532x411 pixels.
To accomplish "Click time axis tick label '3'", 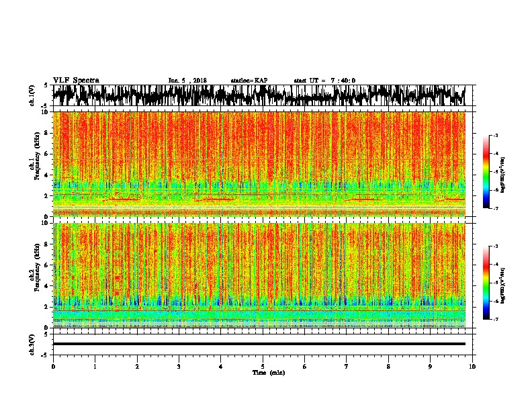I will (179, 367).
